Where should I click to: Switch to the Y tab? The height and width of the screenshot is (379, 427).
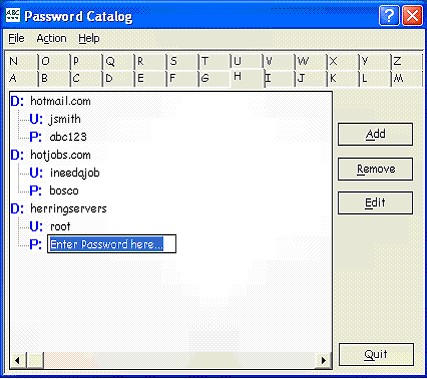point(374,61)
